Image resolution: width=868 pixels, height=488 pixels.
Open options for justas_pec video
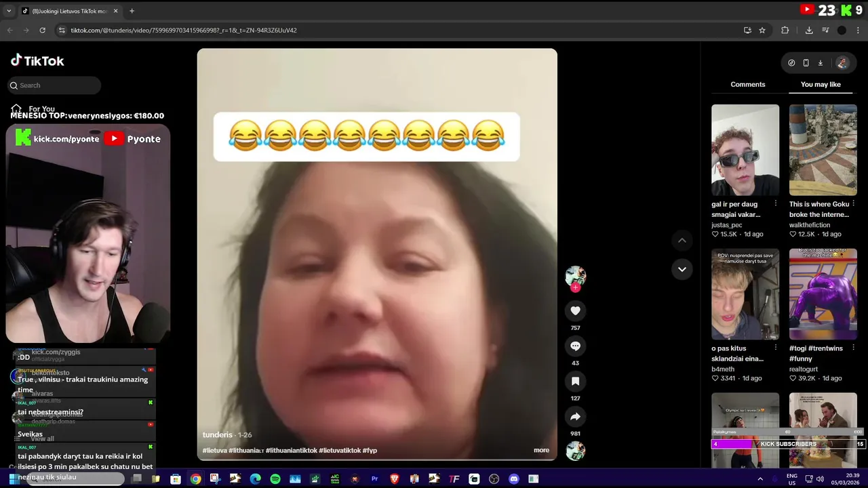776,203
